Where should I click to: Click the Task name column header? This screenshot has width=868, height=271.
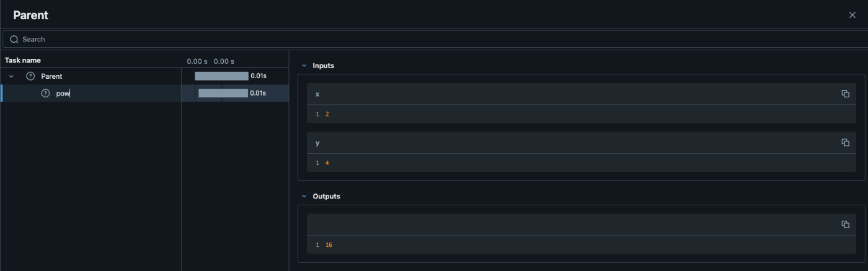23,60
